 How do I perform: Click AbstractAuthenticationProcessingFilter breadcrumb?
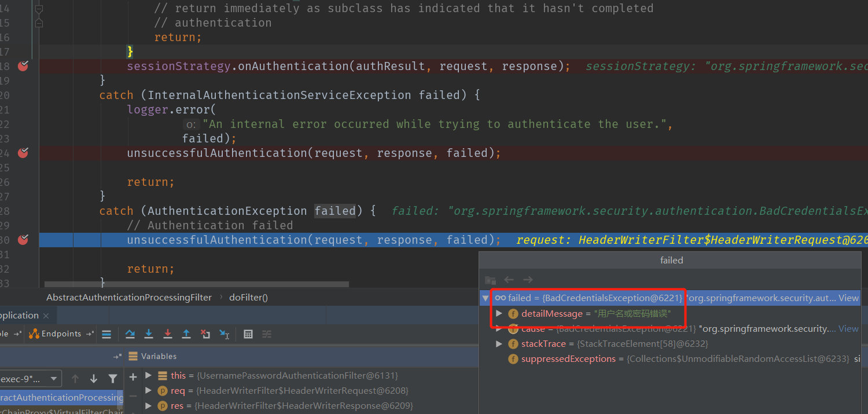pyautogui.click(x=129, y=297)
